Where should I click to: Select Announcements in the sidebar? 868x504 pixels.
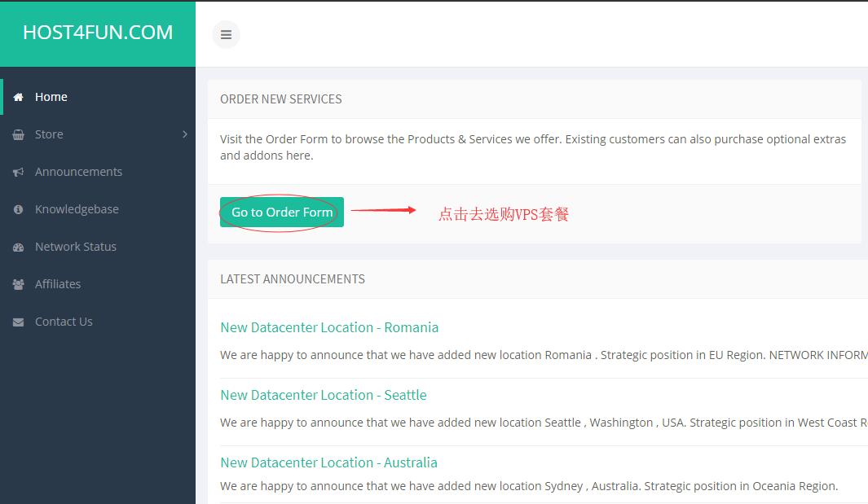coord(78,171)
